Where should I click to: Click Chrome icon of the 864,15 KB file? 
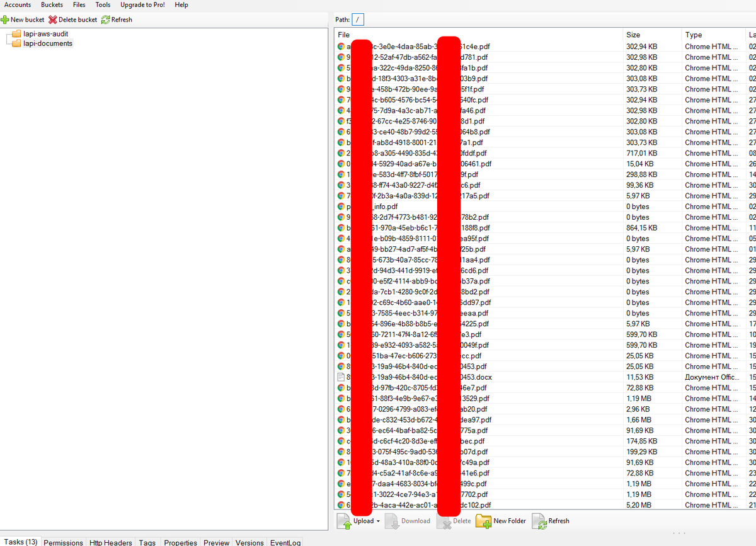coord(341,228)
